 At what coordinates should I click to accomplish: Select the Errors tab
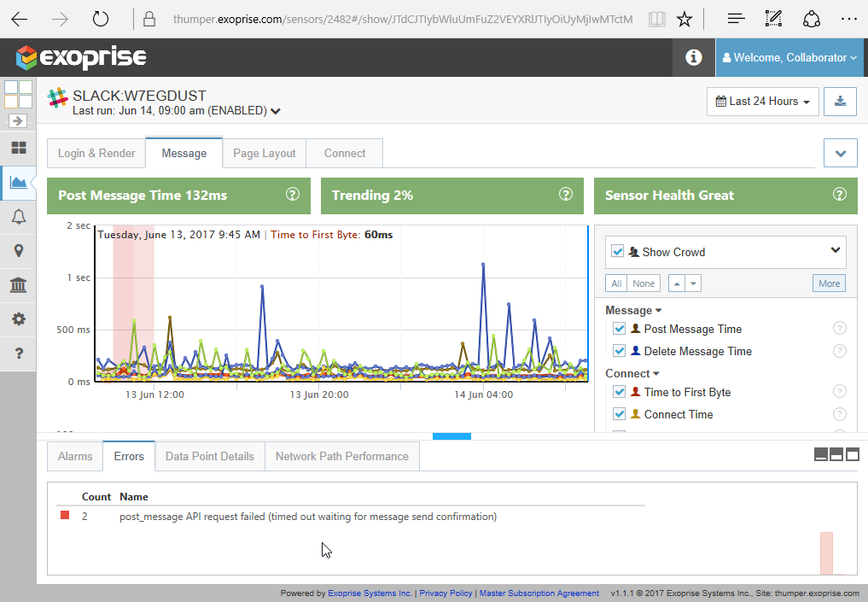point(129,456)
